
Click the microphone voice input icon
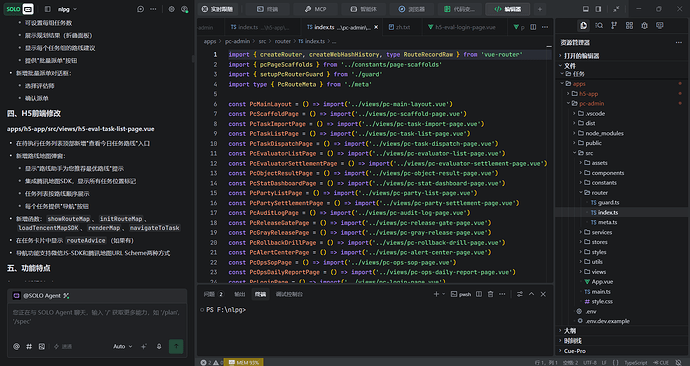pos(159,347)
